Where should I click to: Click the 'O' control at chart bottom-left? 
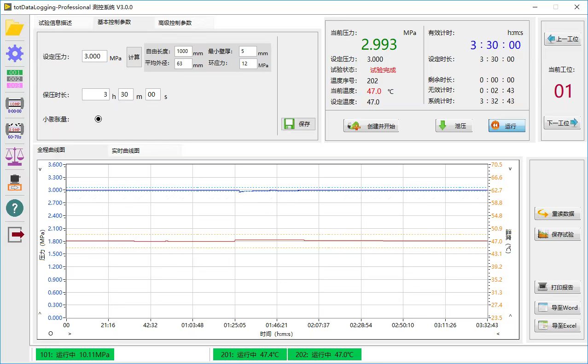51,334
